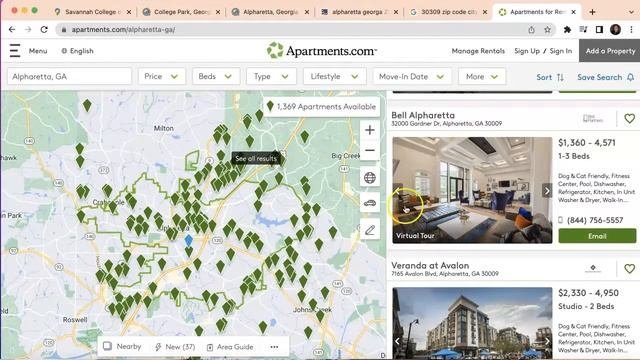Select the draw pencil tool on the map
640x360 pixels.
coord(370,230)
